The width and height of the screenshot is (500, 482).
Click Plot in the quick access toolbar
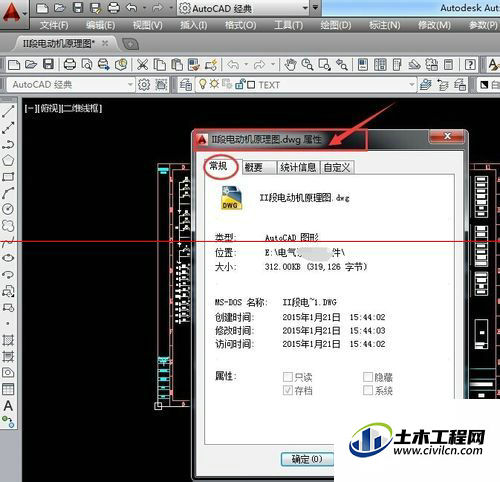click(114, 8)
